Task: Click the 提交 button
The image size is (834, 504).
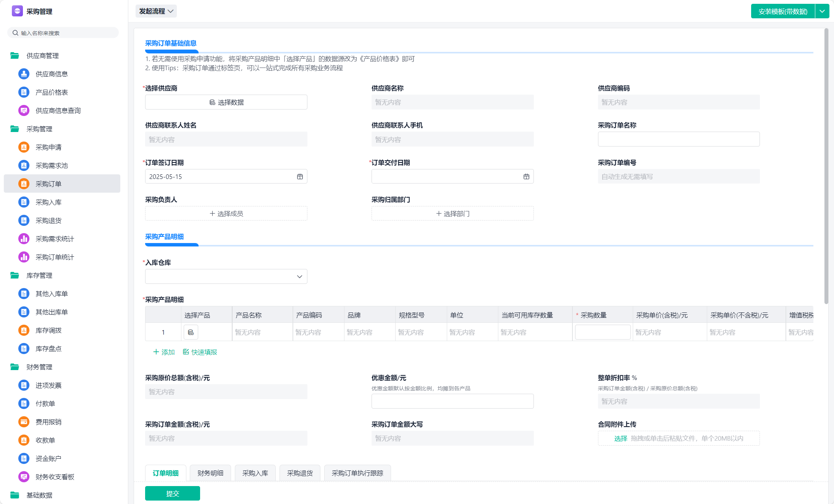Action: (x=172, y=493)
